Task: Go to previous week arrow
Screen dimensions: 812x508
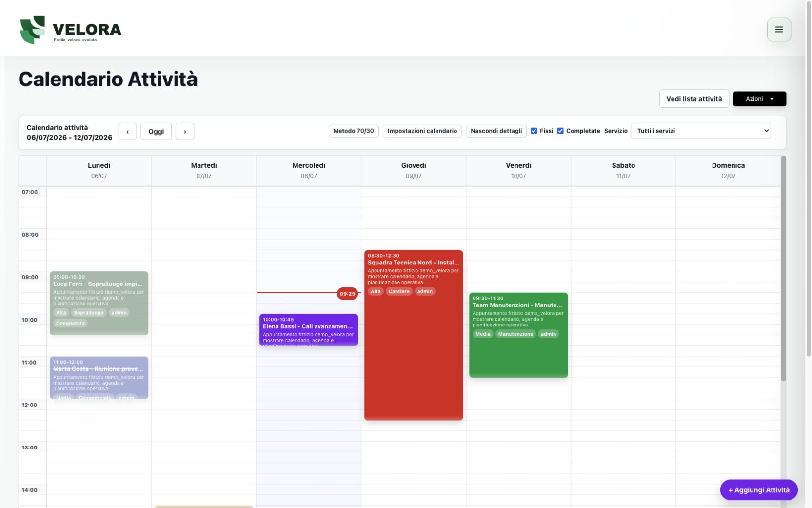Action: (127, 131)
